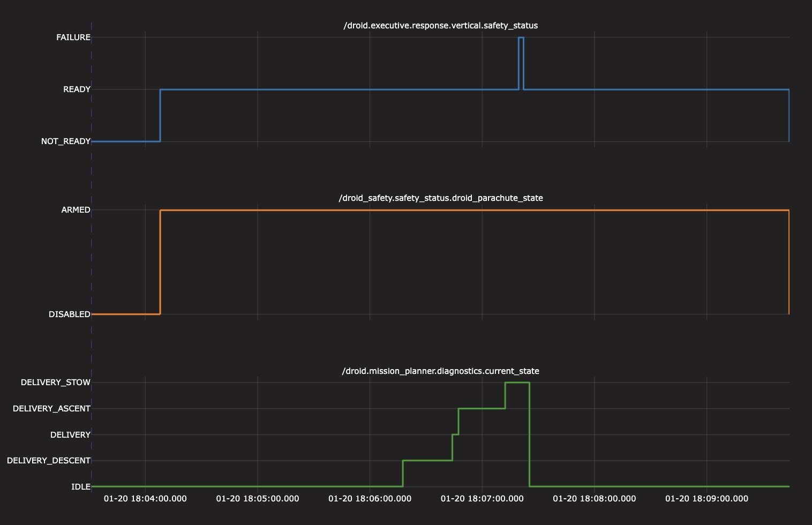Select the READY axis label
The height and width of the screenshot is (525, 812).
tap(77, 89)
